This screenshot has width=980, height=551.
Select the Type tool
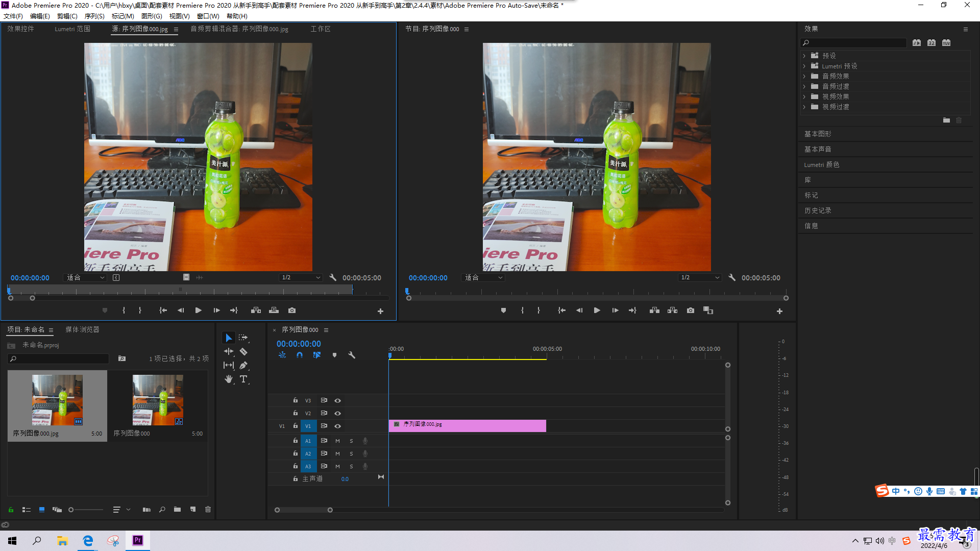243,379
